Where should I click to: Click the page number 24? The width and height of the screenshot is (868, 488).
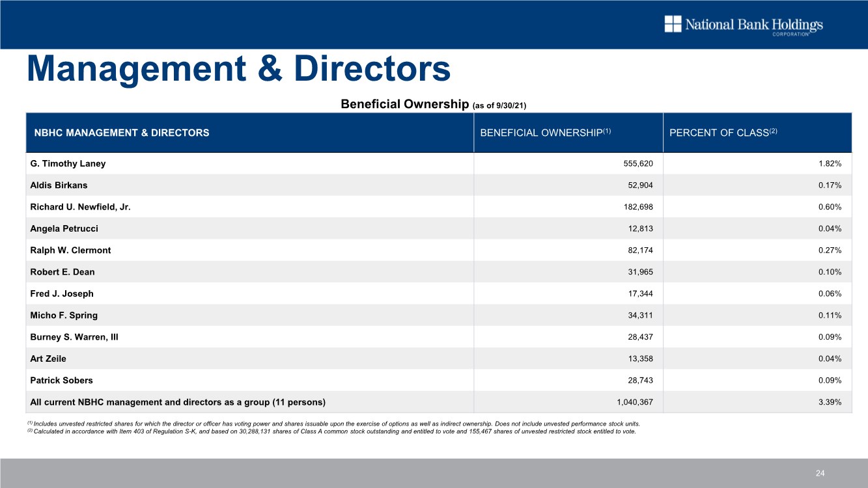click(821, 474)
